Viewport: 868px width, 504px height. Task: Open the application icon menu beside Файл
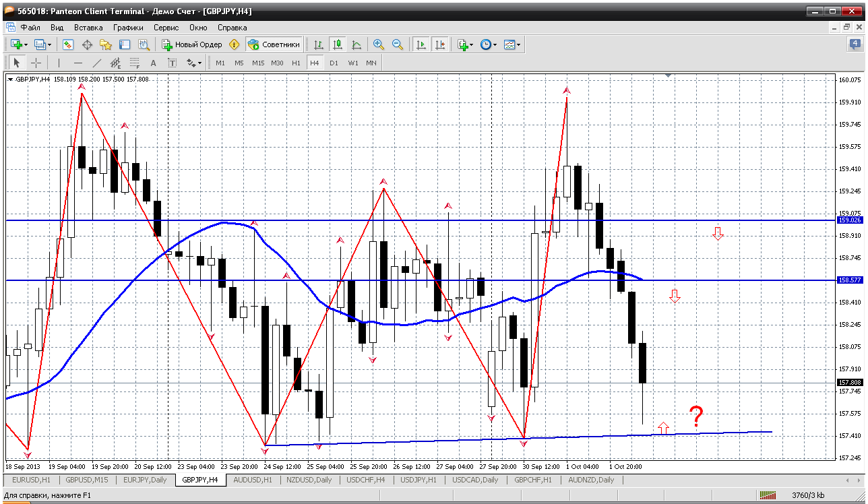click(x=10, y=28)
